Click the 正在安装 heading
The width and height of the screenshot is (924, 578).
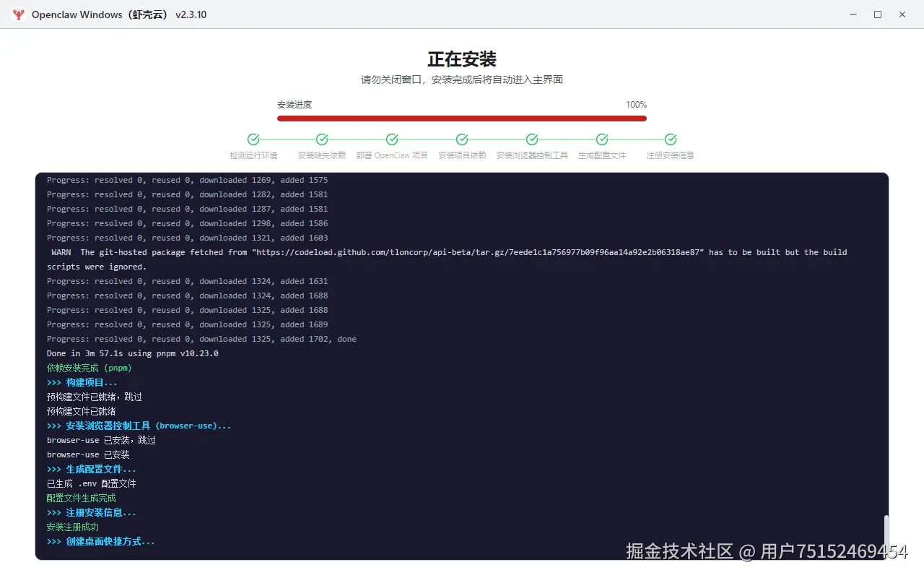[x=462, y=59]
